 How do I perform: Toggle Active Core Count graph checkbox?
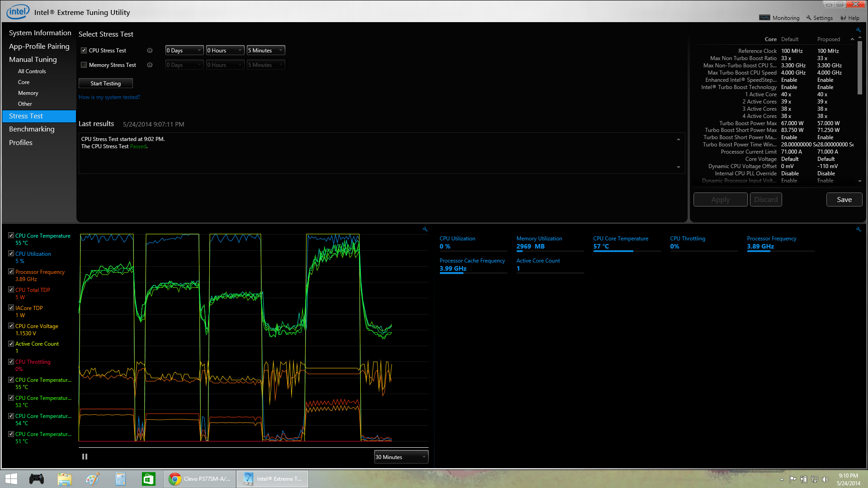coord(11,344)
